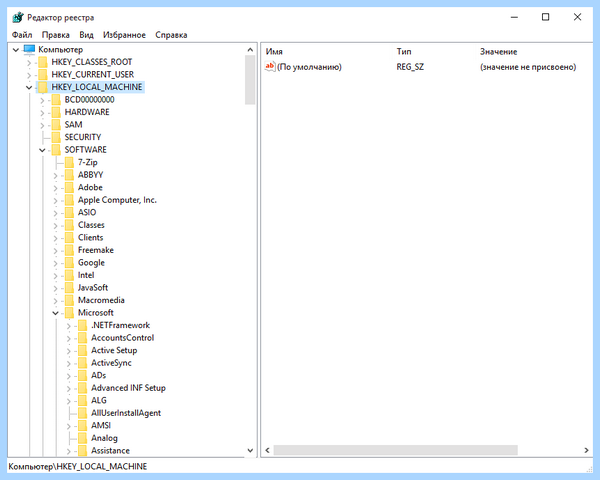Collapse the Компьютер root node
The width and height of the screenshot is (600, 480).
click(16, 49)
